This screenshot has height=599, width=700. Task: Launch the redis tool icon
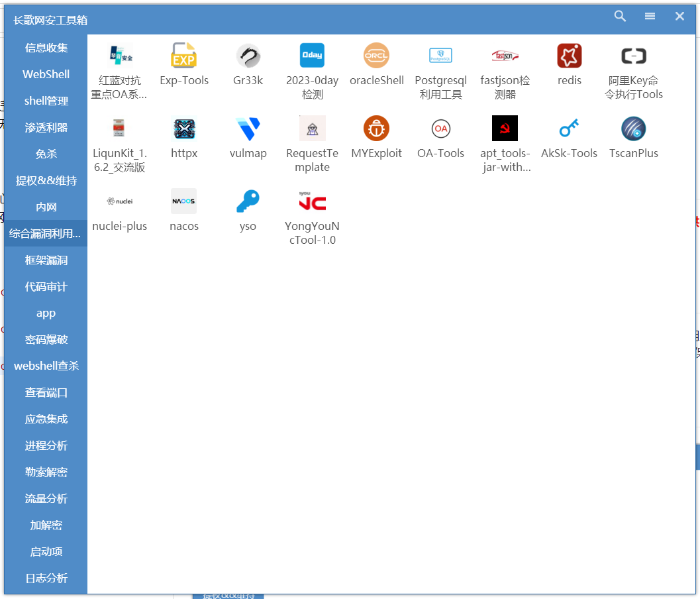tap(569, 56)
